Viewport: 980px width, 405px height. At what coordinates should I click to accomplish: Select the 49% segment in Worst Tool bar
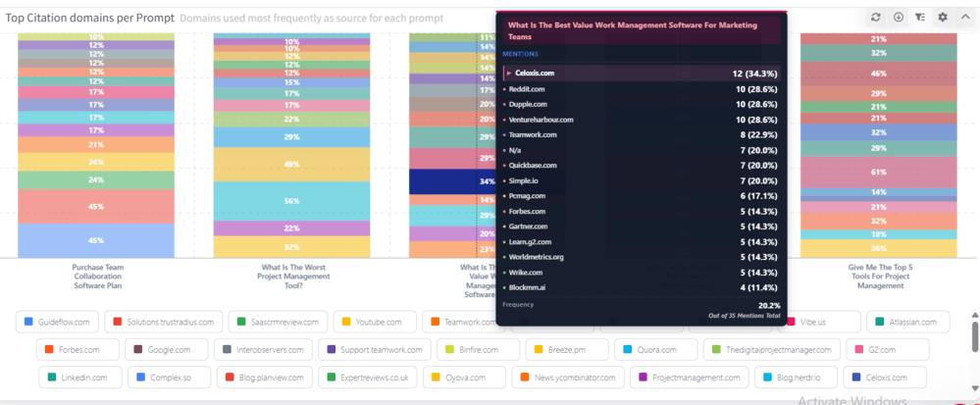pyautogui.click(x=291, y=165)
